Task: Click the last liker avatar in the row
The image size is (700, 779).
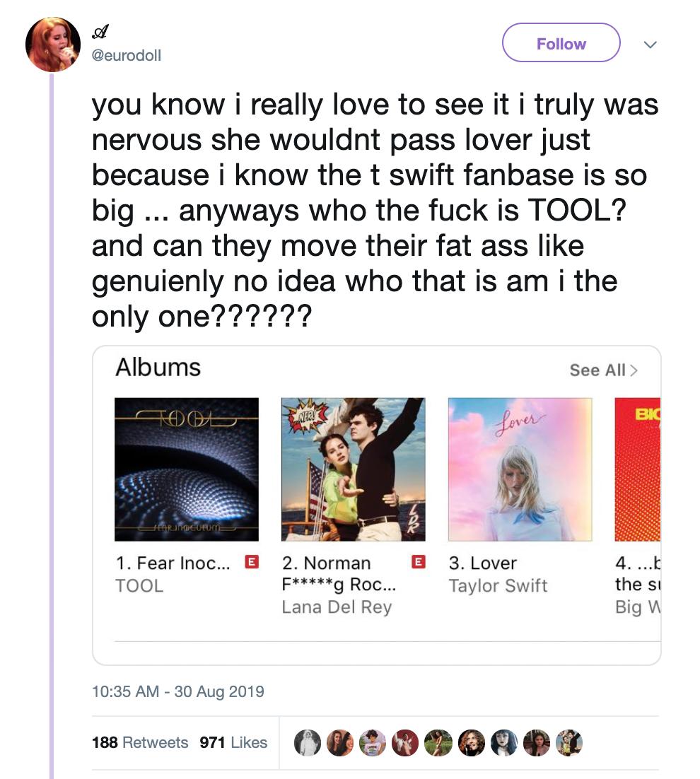Action: tap(568, 742)
